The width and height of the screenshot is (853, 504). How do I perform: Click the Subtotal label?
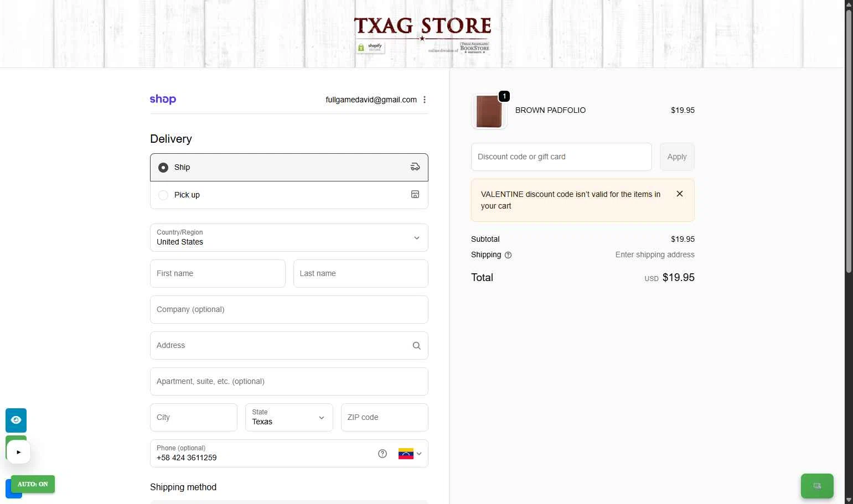485,239
